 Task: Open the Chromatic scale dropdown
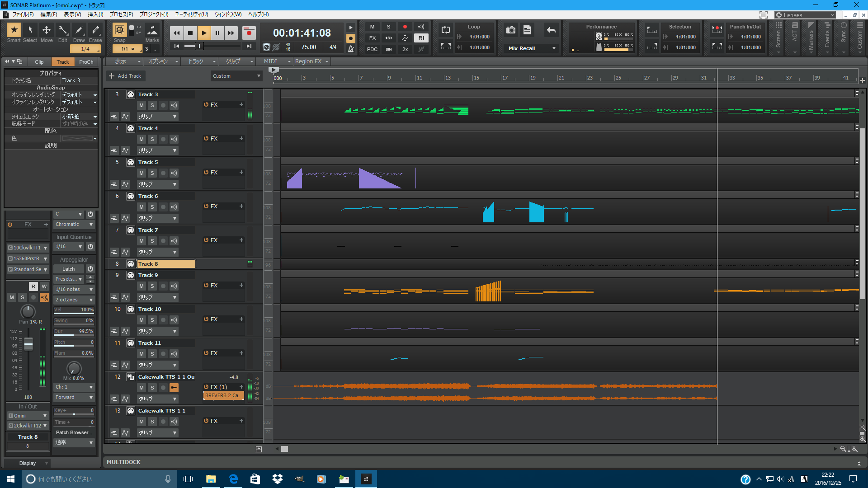click(x=74, y=225)
